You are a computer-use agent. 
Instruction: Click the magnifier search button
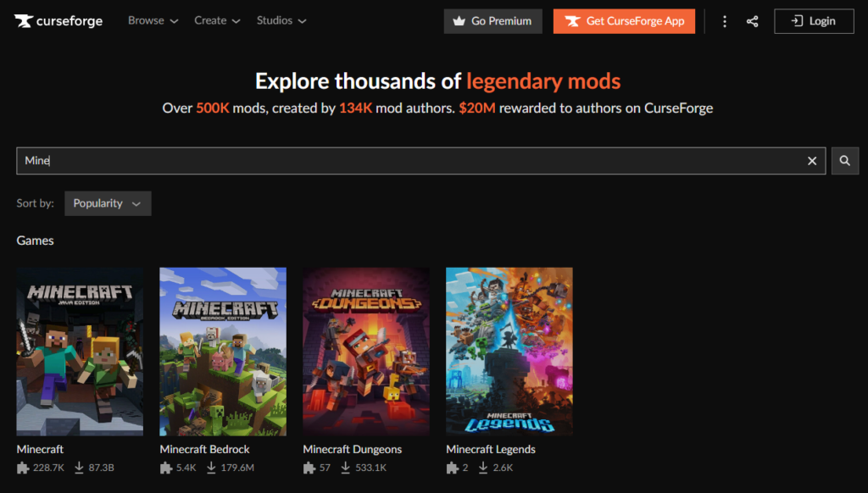coord(844,161)
